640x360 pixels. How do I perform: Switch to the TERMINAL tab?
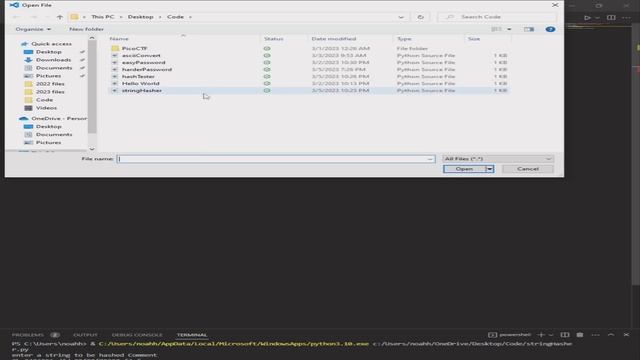[191, 335]
